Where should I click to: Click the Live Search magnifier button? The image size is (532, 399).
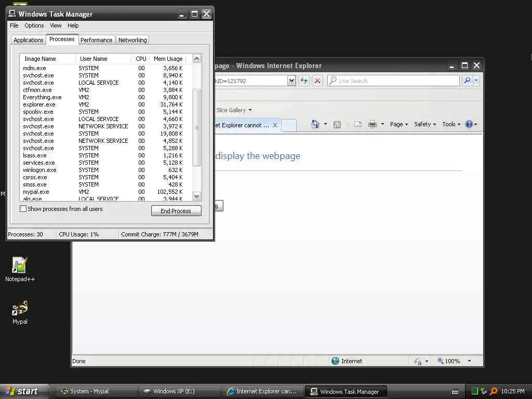(x=467, y=81)
